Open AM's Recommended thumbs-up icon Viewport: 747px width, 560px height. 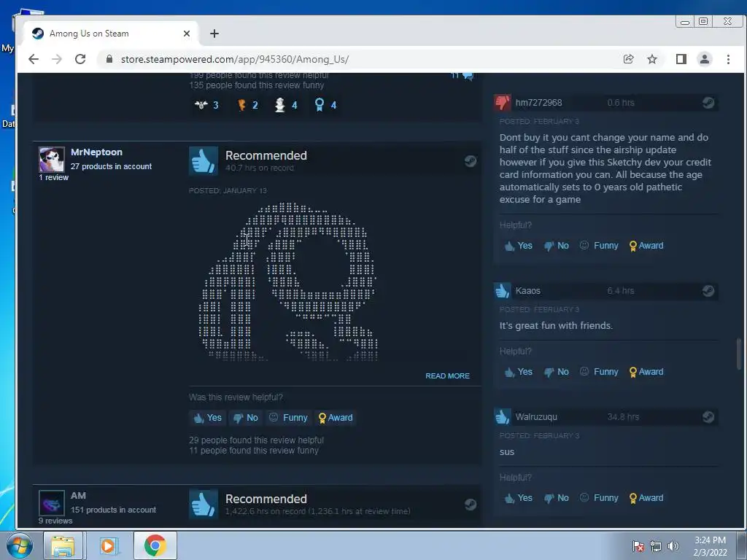[x=204, y=505]
